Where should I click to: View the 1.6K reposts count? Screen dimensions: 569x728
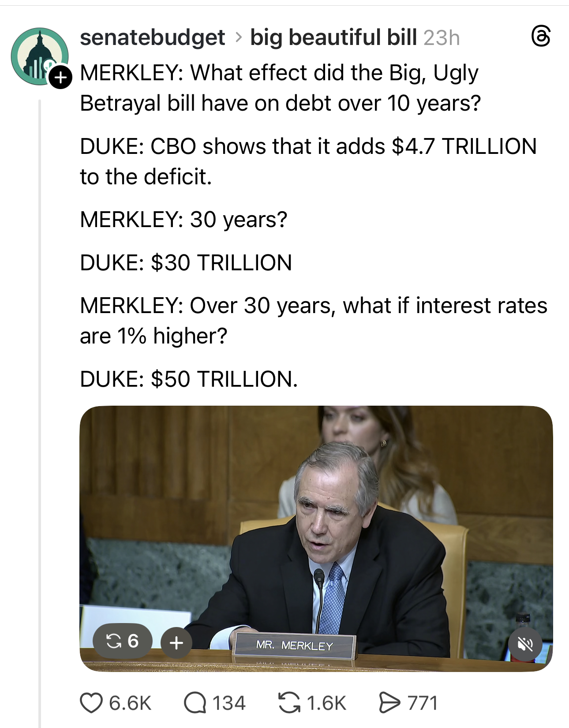[326, 703]
